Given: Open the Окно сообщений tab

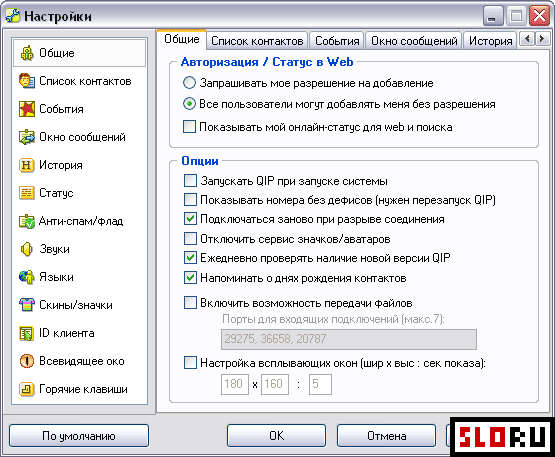Looking at the screenshot, I should [414, 41].
